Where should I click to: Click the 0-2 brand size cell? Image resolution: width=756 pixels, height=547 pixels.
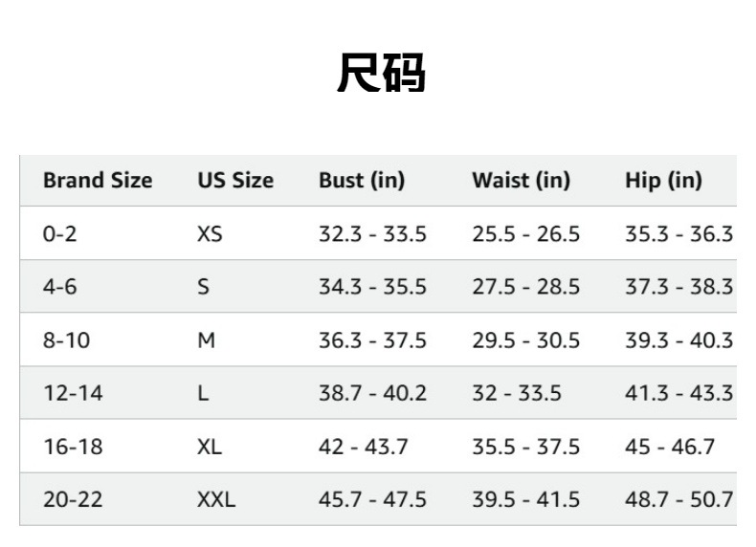pyautogui.click(x=59, y=233)
